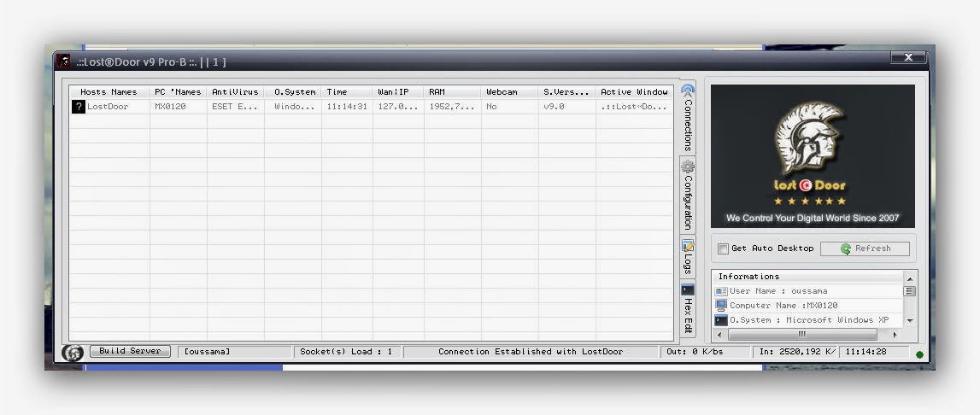Click the Informations horizontal scrollbar thumb
Image resolution: width=980 pixels, height=415 pixels.
point(802,335)
